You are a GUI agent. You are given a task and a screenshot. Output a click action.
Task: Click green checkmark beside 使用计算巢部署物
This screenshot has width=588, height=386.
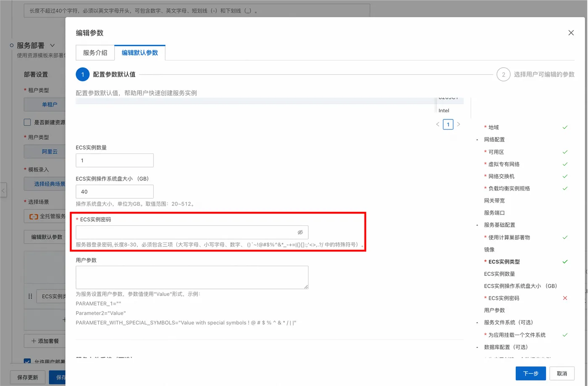[565, 237]
